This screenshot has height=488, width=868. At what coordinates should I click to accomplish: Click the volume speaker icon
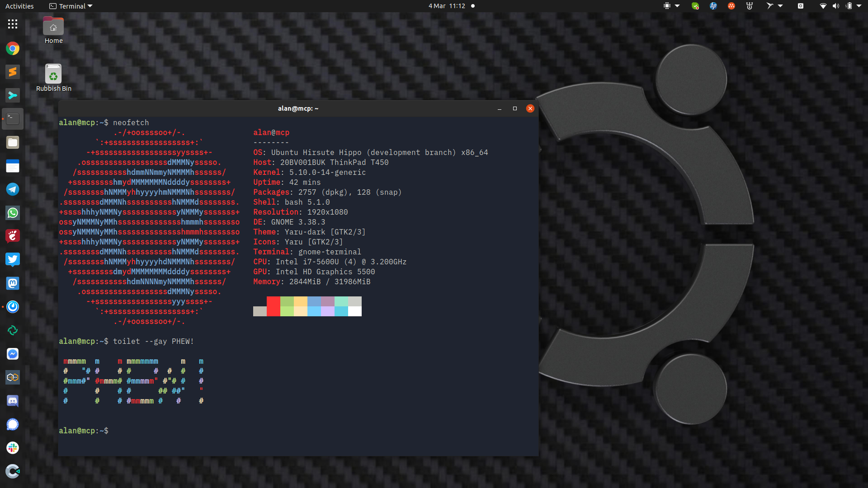pyautogui.click(x=836, y=6)
